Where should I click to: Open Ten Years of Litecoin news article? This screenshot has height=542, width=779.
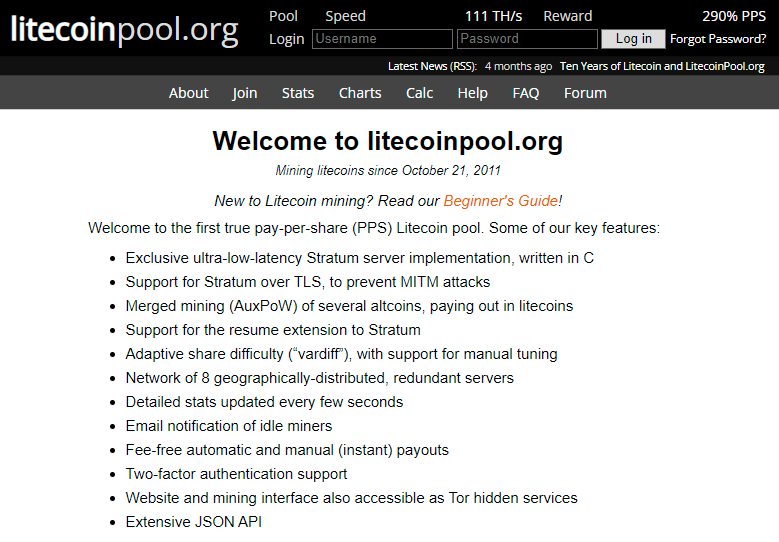click(662, 66)
